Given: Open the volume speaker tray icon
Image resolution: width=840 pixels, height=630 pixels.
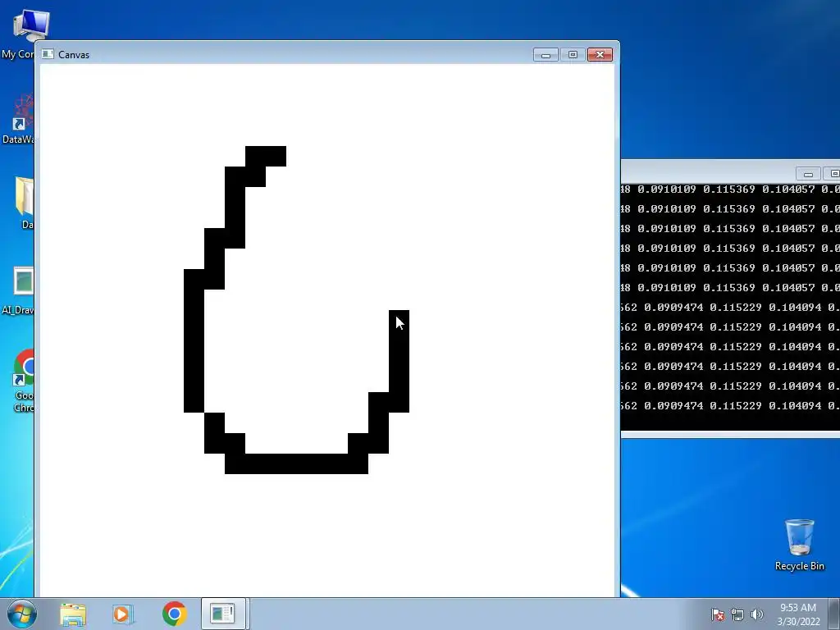Looking at the screenshot, I should click(757, 614).
